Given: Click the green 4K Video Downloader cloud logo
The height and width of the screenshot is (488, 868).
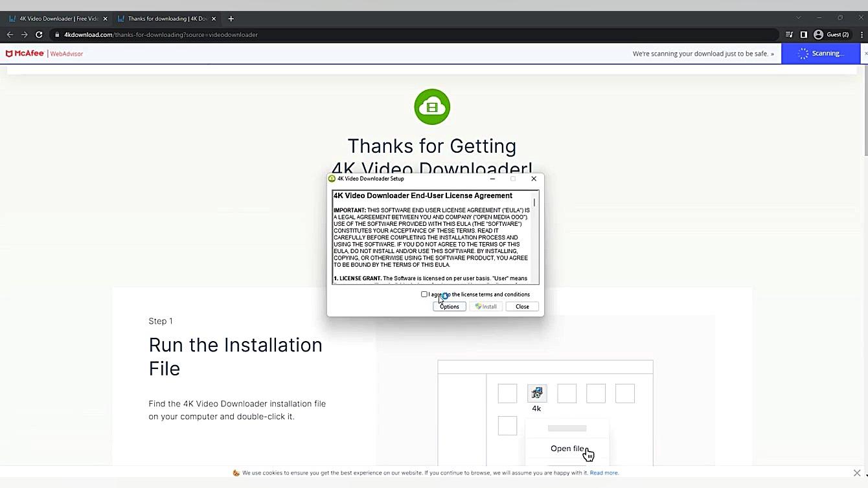Looking at the screenshot, I should coord(432,107).
